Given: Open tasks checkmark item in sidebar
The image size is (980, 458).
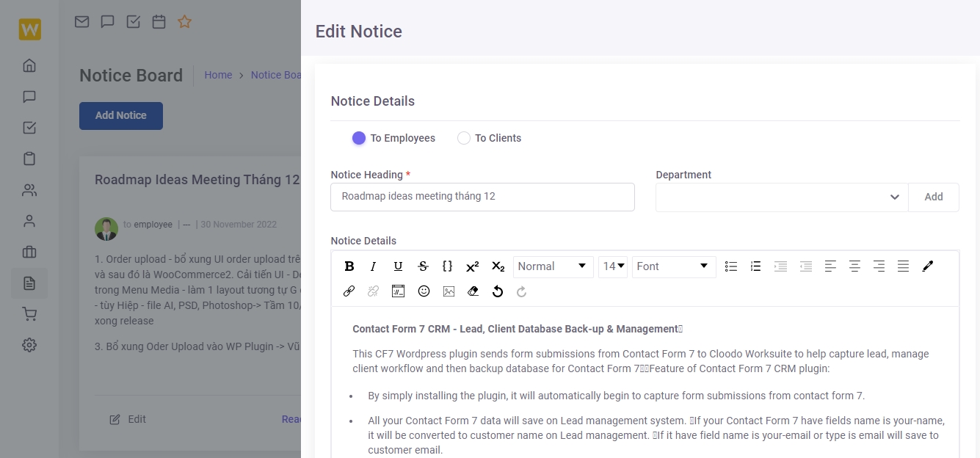Looking at the screenshot, I should pos(29,128).
